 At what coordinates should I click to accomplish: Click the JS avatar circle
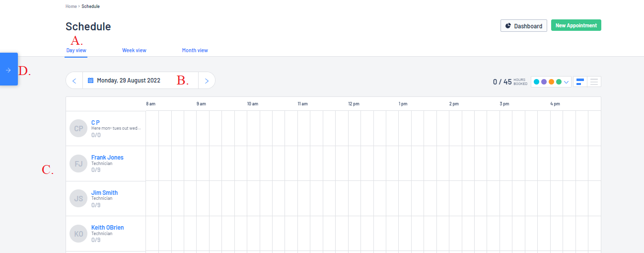[x=78, y=199]
